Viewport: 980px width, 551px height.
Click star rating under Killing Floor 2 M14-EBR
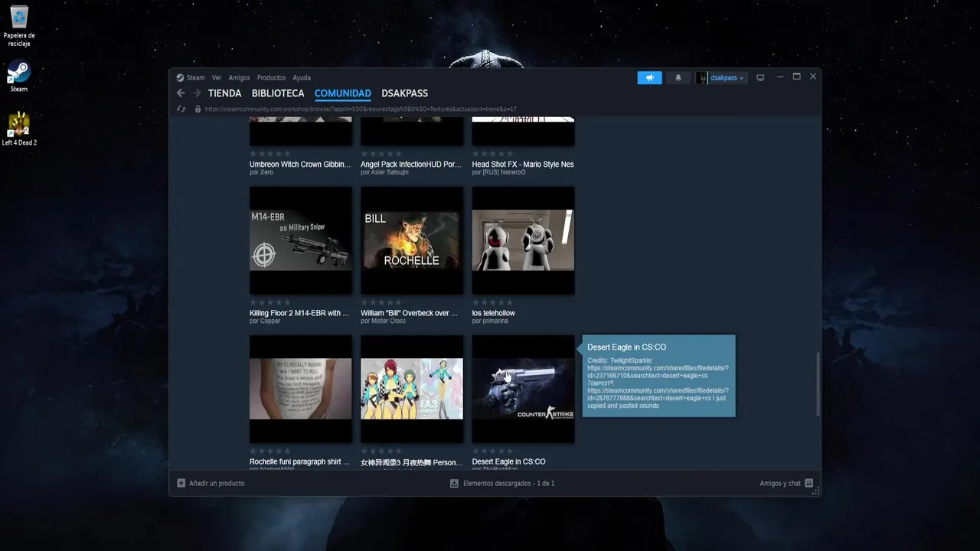pyautogui.click(x=270, y=302)
